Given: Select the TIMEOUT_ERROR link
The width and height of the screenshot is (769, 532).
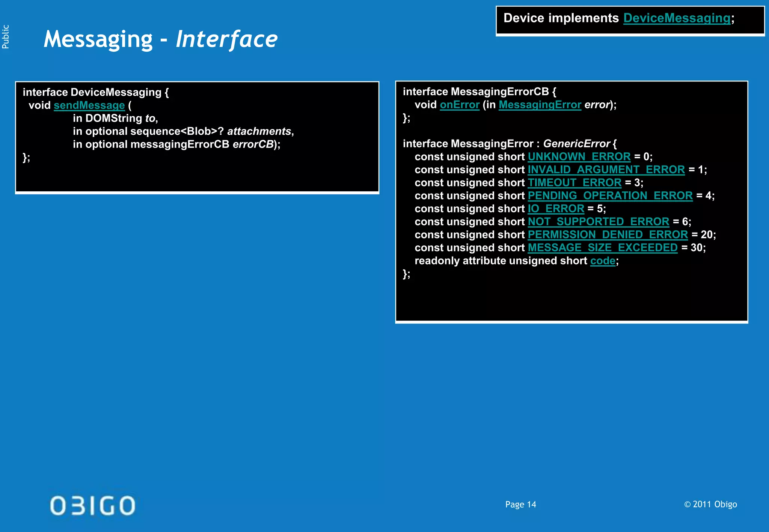Looking at the screenshot, I should click(574, 183).
